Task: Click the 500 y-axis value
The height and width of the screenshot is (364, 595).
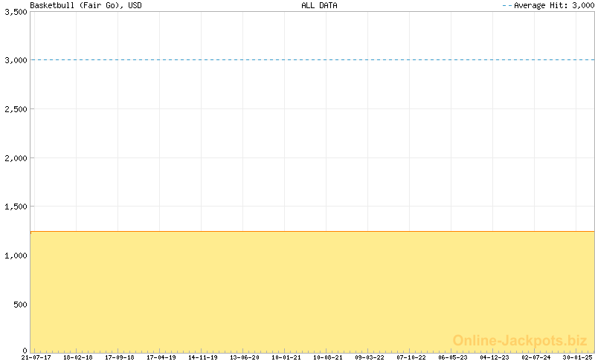Action: pyautogui.click(x=19, y=305)
